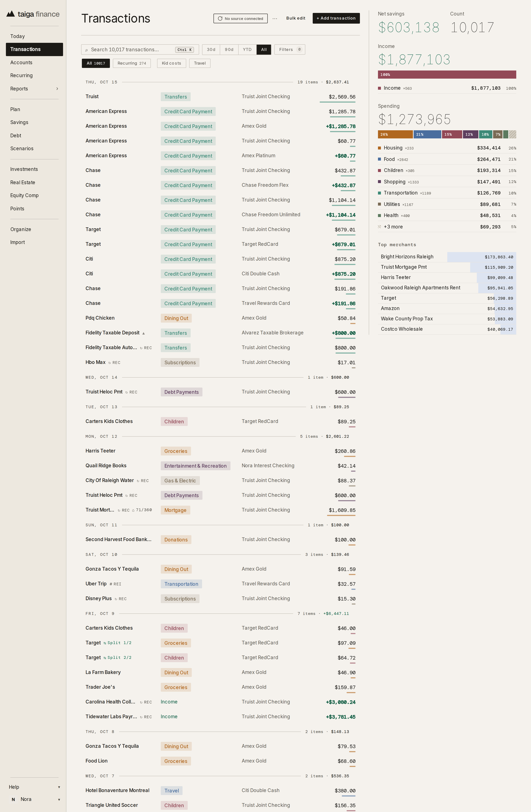Click the Housing 26% bar segment
Screen dimensions: 531x812
point(395,134)
